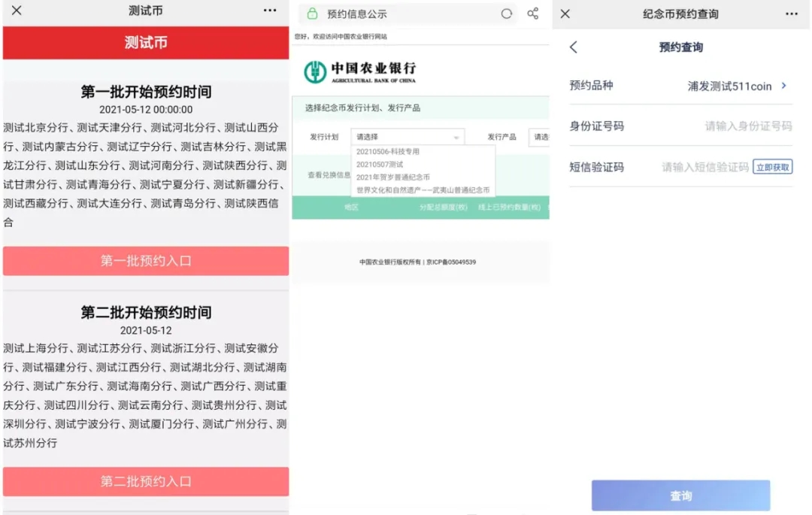The image size is (812, 515).
Task: Close the 测试币 page with X icon
Action: coord(17,11)
